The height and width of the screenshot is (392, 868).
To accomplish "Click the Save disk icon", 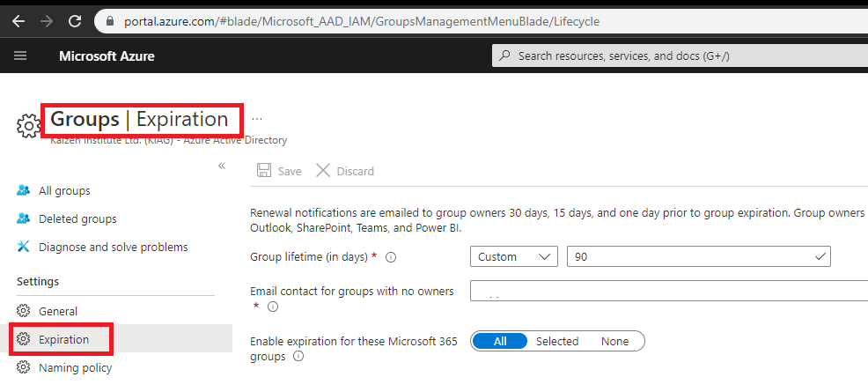I will (x=264, y=171).
